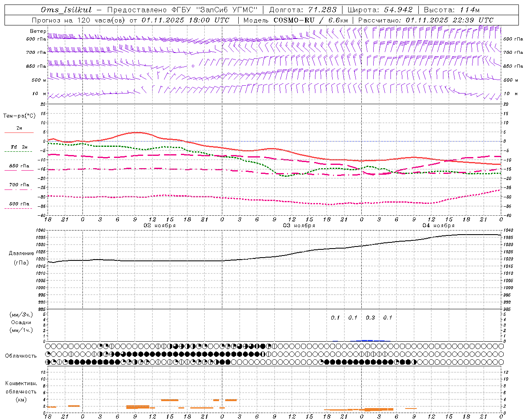Click the 'Конвективн.' convective cloud label
Screen dimensions: 525x420
click(x=21, y=383)
